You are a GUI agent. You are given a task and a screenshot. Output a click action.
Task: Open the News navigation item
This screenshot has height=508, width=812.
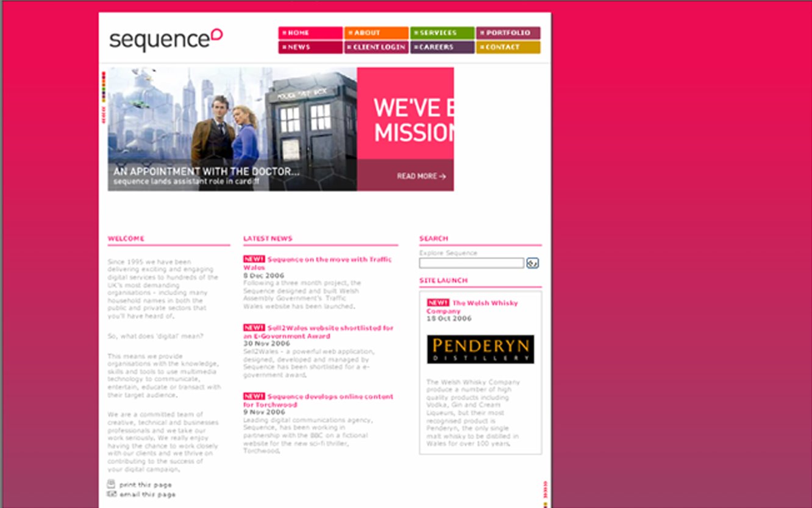click(x=311, y=48)
